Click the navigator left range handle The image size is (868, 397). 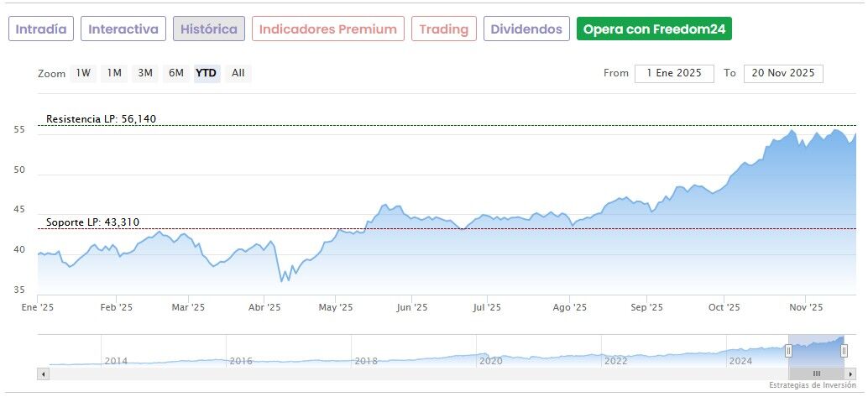point(789,351)
